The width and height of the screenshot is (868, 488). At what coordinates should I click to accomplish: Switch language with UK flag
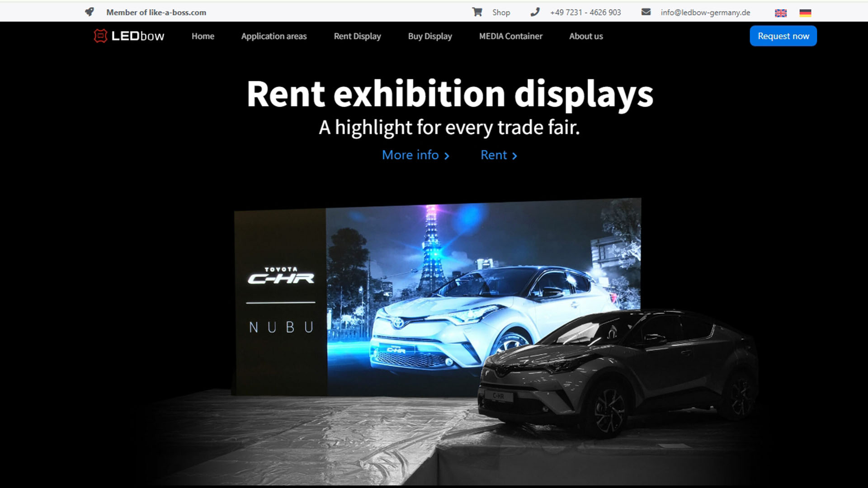point(781,13)
